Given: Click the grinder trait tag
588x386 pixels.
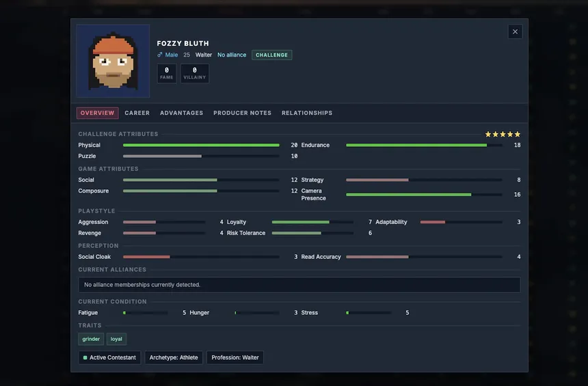Looking at the screenshot, I should pos(91,339).
